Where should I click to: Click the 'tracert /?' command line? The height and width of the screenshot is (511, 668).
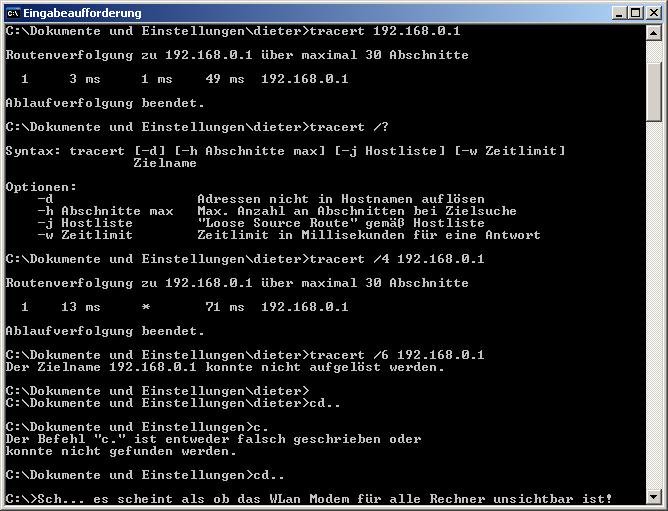click(197, 127)
